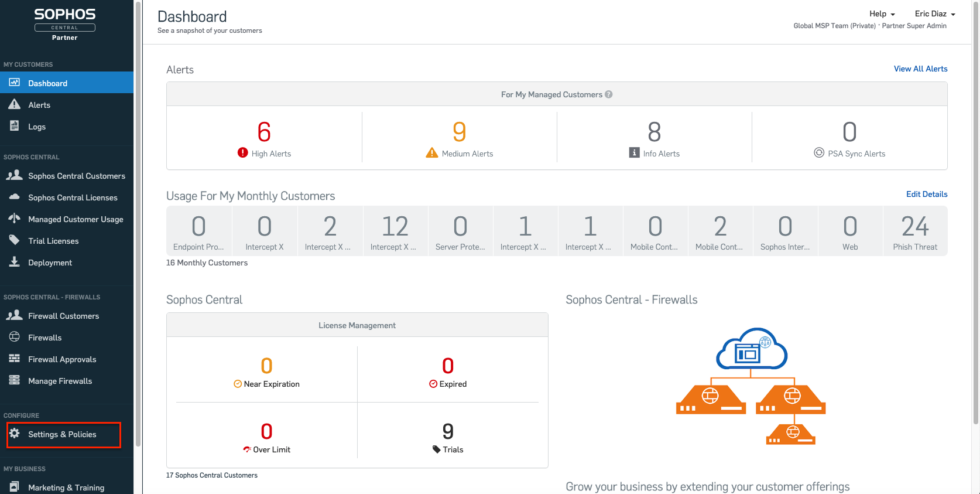Click the Manage Firewalls server icon
980x494 pixels.
pyautogui.click(x=15, y=380)
